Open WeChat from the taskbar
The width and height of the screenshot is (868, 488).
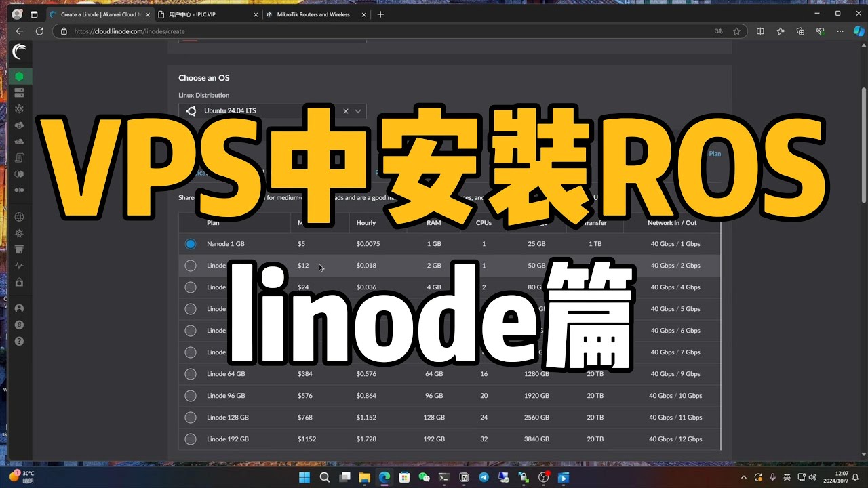point(424,477)
